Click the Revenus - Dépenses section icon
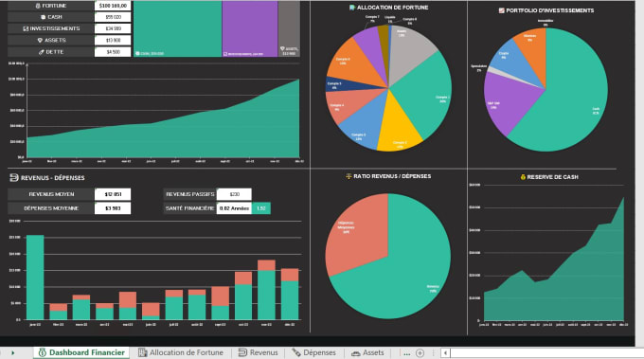 click(14, 177)
